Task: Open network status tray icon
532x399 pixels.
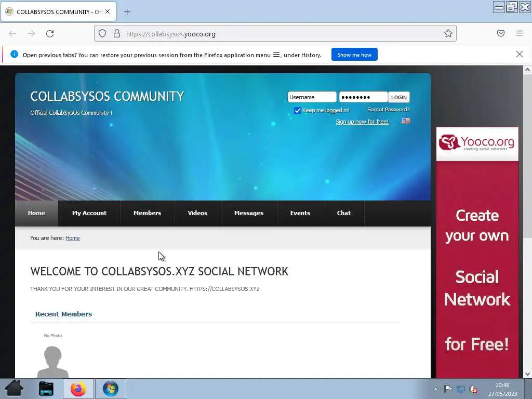Action: (461, 389)
